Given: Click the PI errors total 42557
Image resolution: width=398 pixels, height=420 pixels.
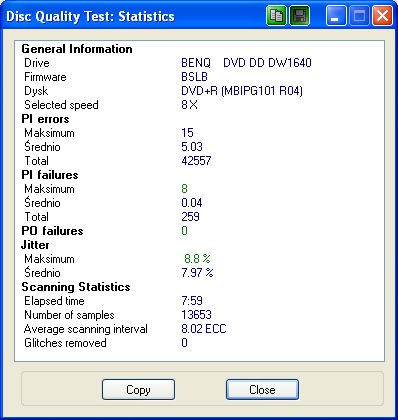Looking at the screenshot, I should pos(196,161).
